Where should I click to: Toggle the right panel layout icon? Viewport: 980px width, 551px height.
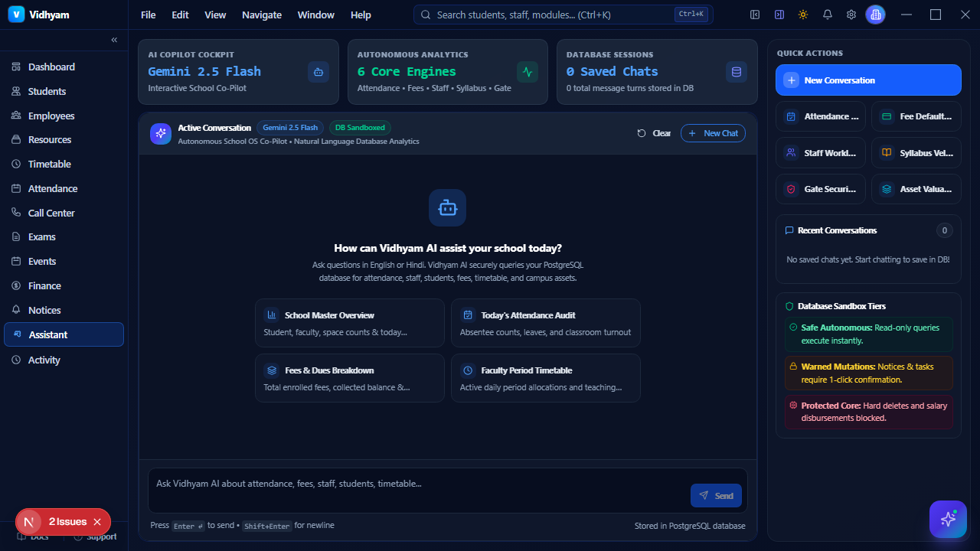779,15
